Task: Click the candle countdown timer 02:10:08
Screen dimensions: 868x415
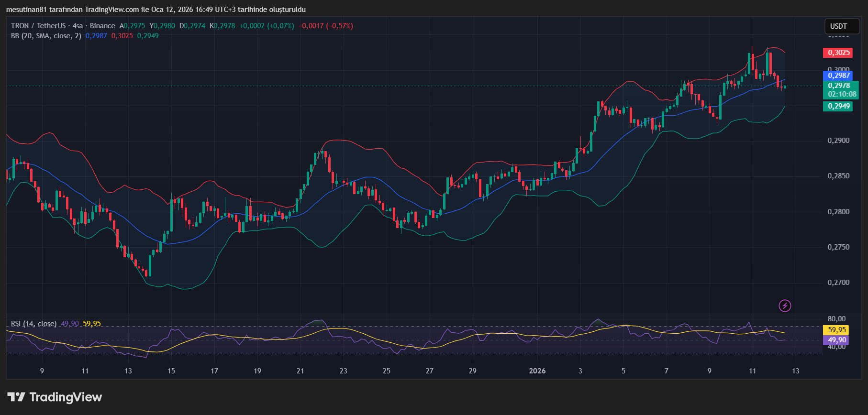Action: point(842,94)
